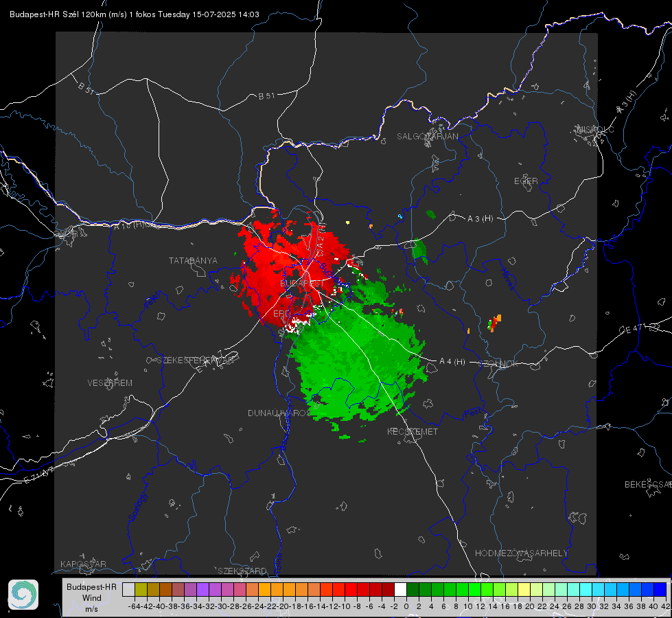Click the purple swatch between -34 and -32
Viewport: 672px width, 618px height.
coord(202,589)
